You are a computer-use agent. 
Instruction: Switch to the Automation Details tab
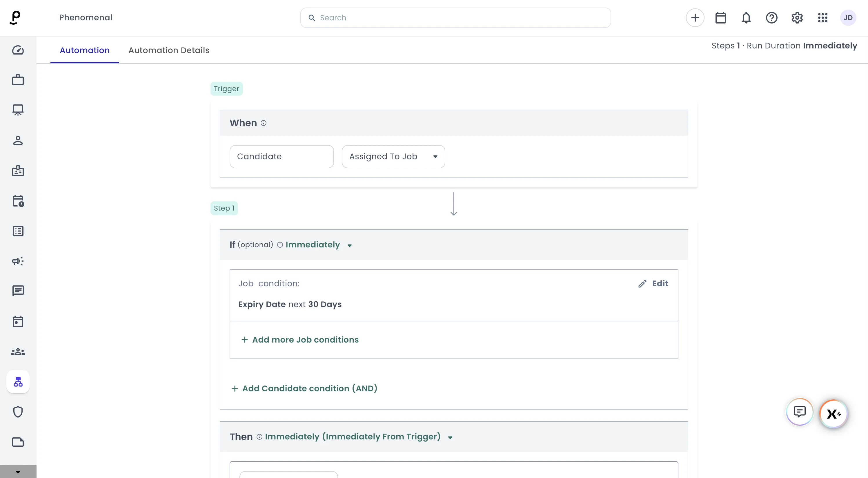[x=169, y=50]
